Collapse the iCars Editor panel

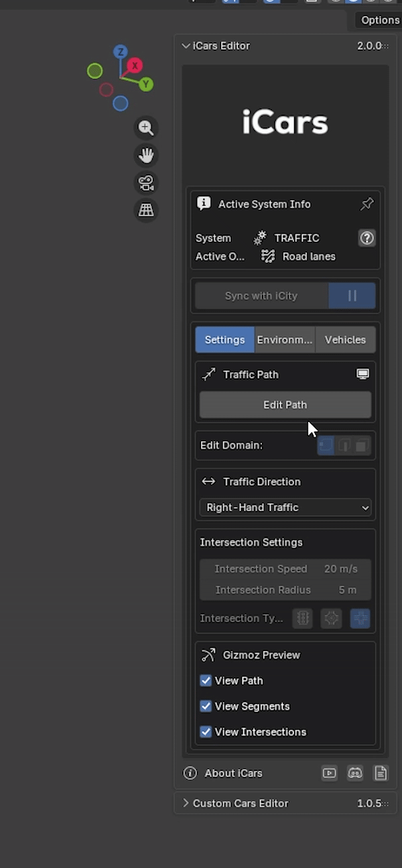(186, 46)
